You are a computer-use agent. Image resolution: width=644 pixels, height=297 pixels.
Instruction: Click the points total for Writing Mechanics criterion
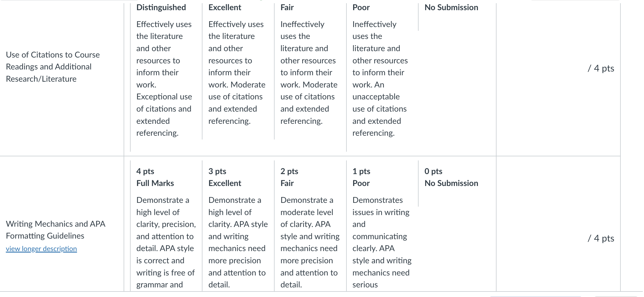[x=601, y=238]
